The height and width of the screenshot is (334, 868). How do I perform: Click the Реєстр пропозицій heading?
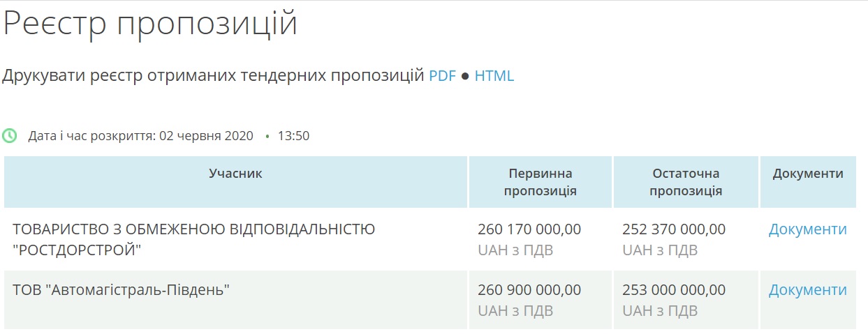[151, 24]
